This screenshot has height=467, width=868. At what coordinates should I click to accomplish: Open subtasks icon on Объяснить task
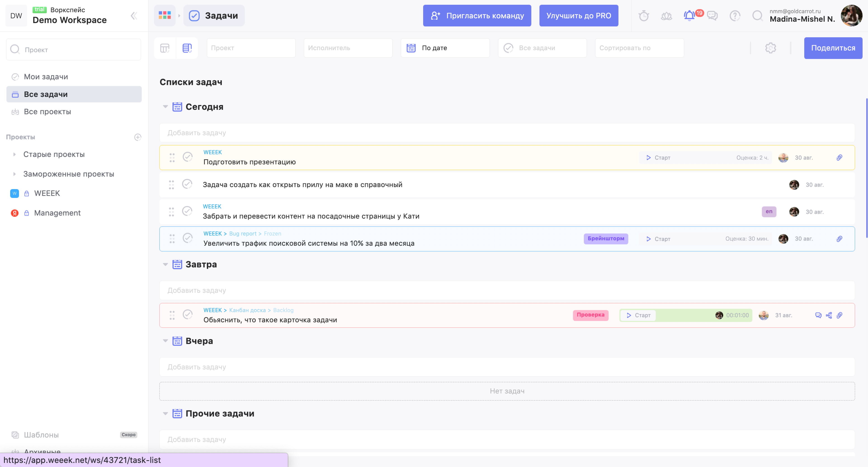point(829,315)
